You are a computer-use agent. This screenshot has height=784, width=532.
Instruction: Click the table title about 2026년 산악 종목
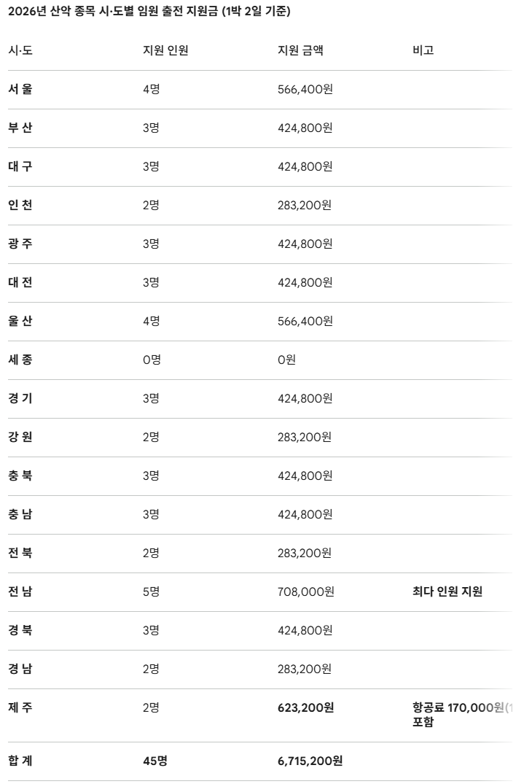149,11
